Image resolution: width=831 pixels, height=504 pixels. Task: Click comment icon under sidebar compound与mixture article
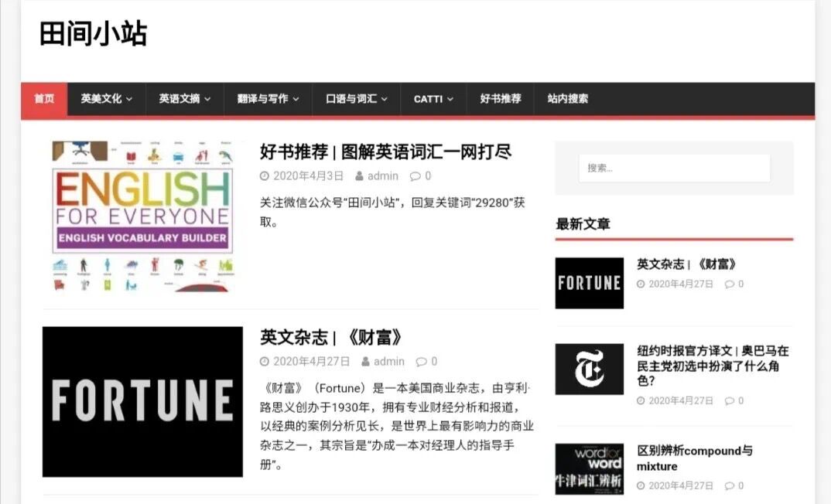click(x=729, y=485)
